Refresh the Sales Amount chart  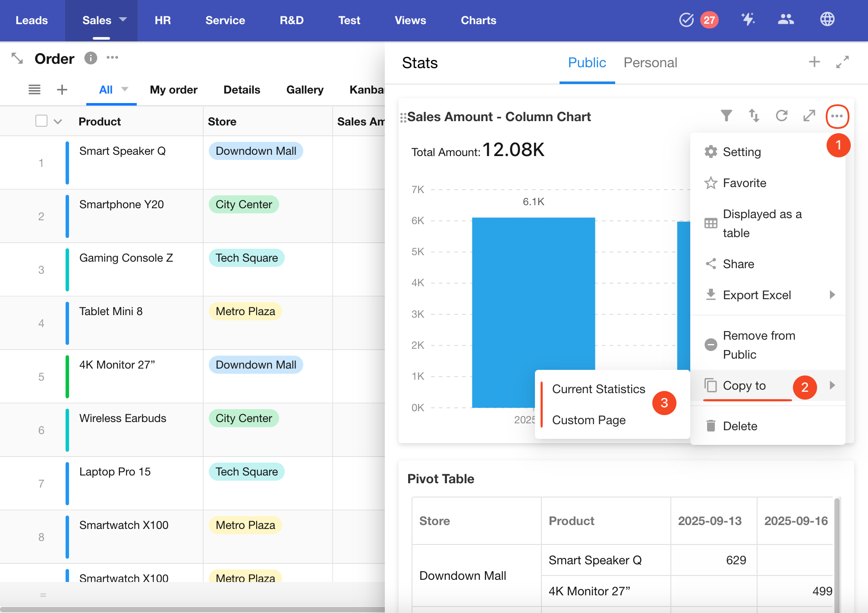(x=781, y=116)
